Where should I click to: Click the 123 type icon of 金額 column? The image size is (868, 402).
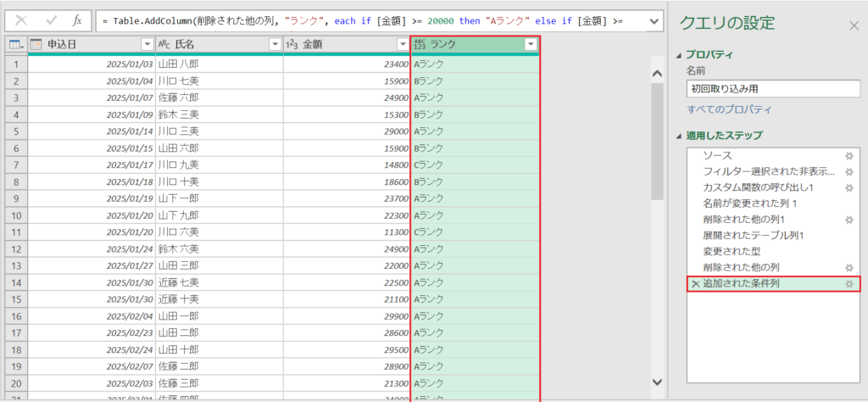click(292, 45)
